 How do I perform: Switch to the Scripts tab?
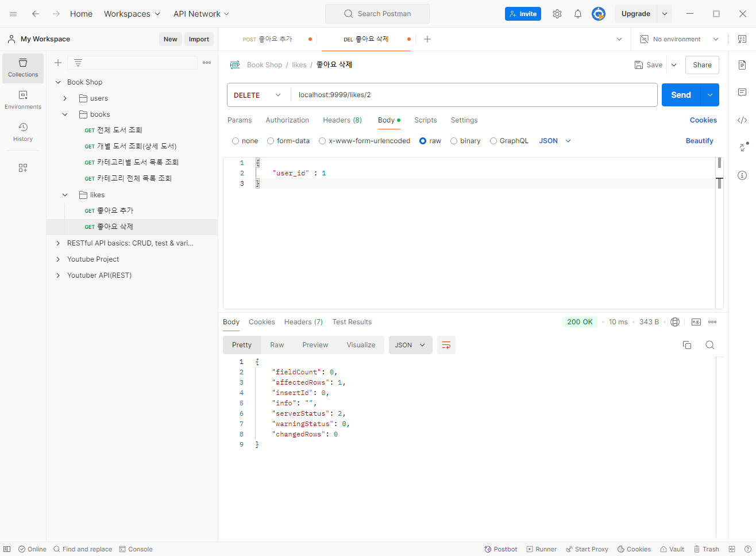(x=426, y=120)
